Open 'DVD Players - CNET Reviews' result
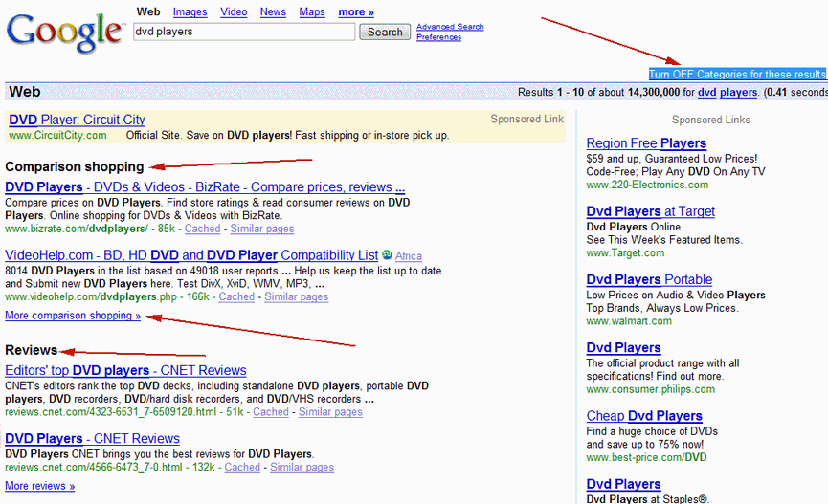The width and height of the screenshot is (828, 504). 93,439
